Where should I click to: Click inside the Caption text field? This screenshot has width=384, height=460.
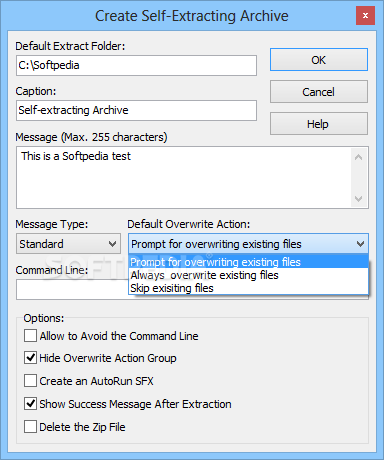(136, 110)
